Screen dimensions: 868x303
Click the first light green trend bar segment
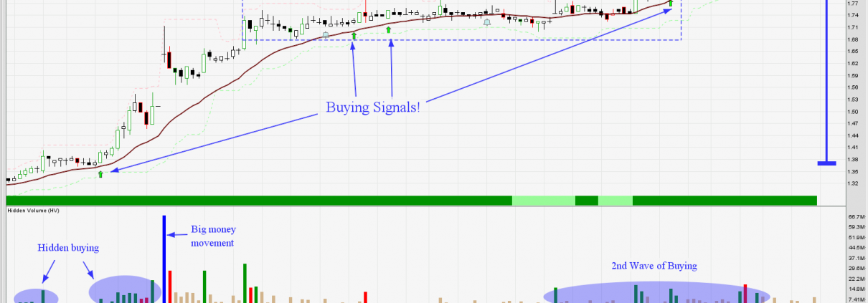543,200
